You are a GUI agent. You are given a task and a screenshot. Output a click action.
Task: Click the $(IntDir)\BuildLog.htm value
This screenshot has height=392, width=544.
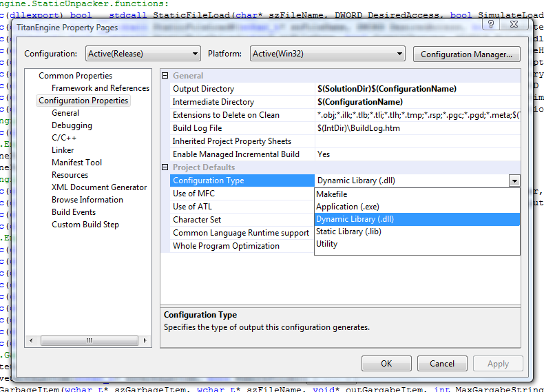point(358,128)
